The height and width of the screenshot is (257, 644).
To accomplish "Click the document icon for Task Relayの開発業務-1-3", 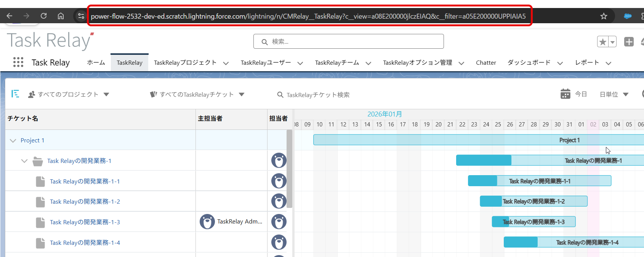I will (x=40, y=222).
